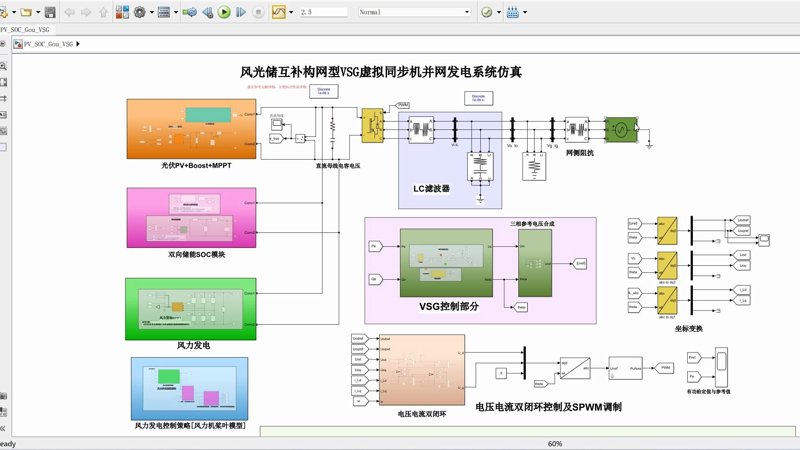Image resolution: width=800 pixels, height=450 pixels.
Task: Click the Step Back icon
Action: (208, 12)
